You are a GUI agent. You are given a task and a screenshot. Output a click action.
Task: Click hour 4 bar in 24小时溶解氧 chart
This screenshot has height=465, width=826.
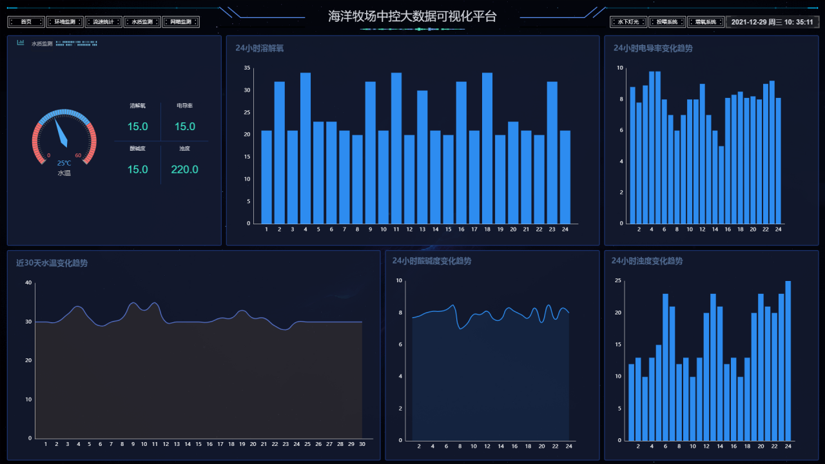tap(306, 148)
